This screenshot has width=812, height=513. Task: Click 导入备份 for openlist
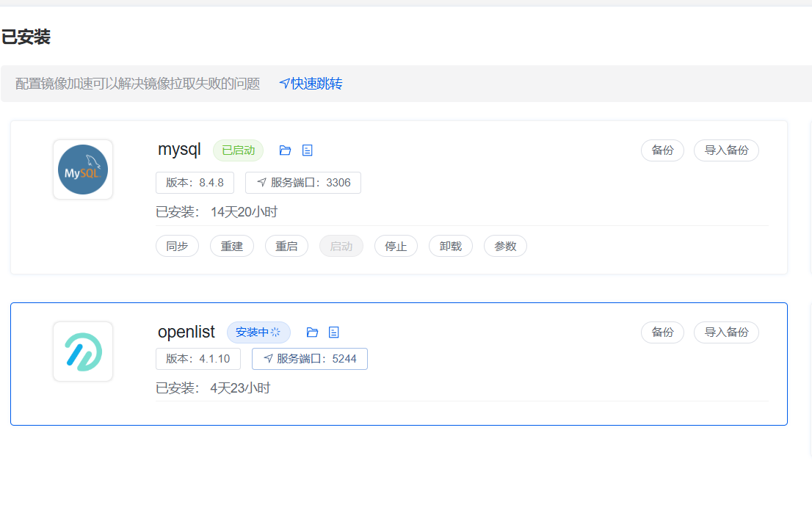click(726, 332)
